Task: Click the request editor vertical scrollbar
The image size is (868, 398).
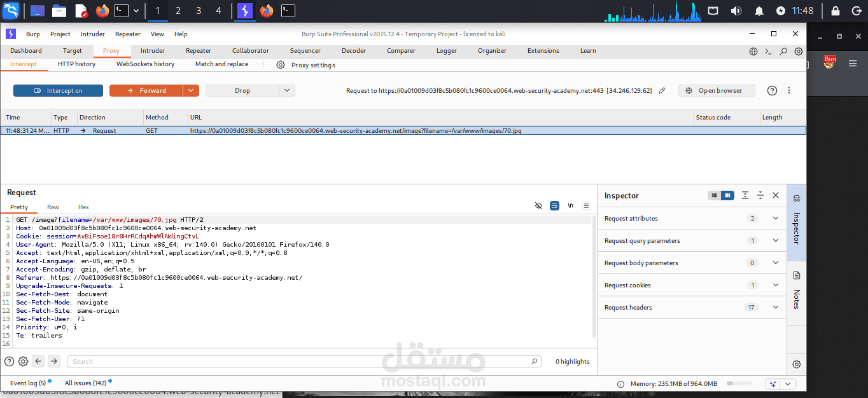Action: [x=594, y=277]
